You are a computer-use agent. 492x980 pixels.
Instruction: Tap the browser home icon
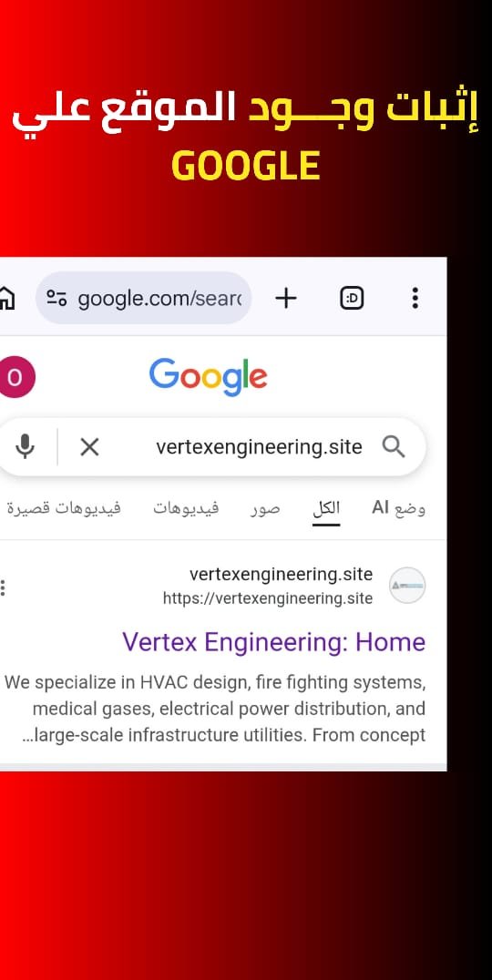(6, 298)
